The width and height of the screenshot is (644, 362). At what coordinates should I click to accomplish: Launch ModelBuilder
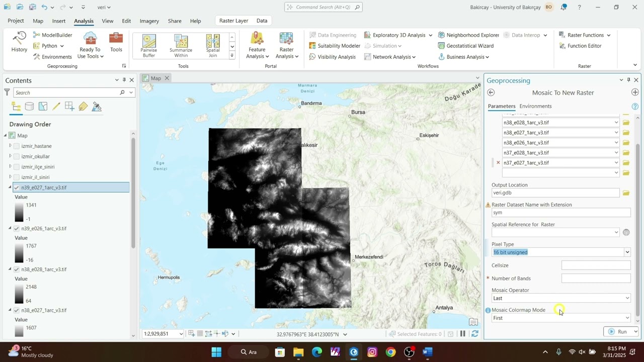(x=53, y=35)
